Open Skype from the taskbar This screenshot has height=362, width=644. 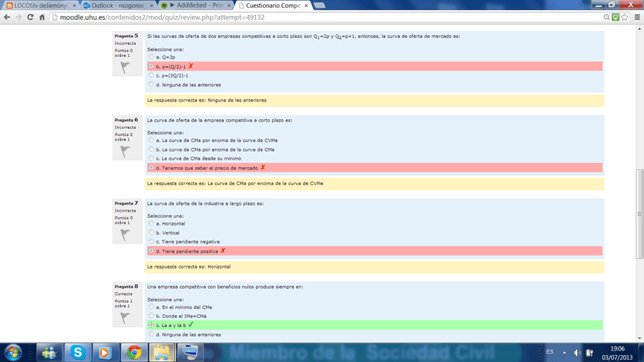click(x=77, y=353)
